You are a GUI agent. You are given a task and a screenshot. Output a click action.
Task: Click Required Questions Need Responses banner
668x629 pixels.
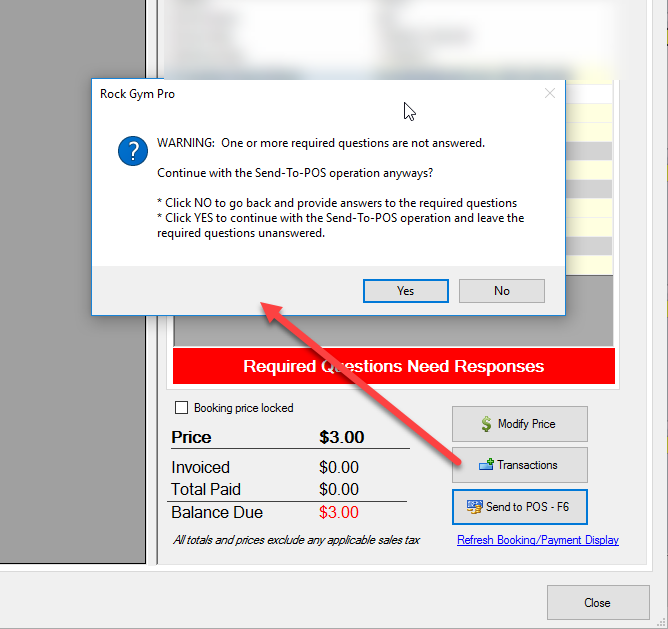(394, 366)
